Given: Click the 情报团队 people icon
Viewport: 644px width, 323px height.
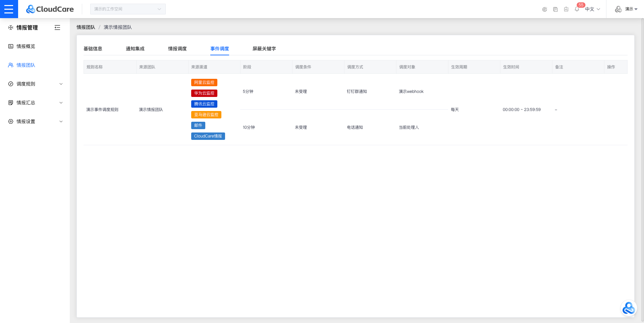Looking at the screenshot, I should click(11, 65).
